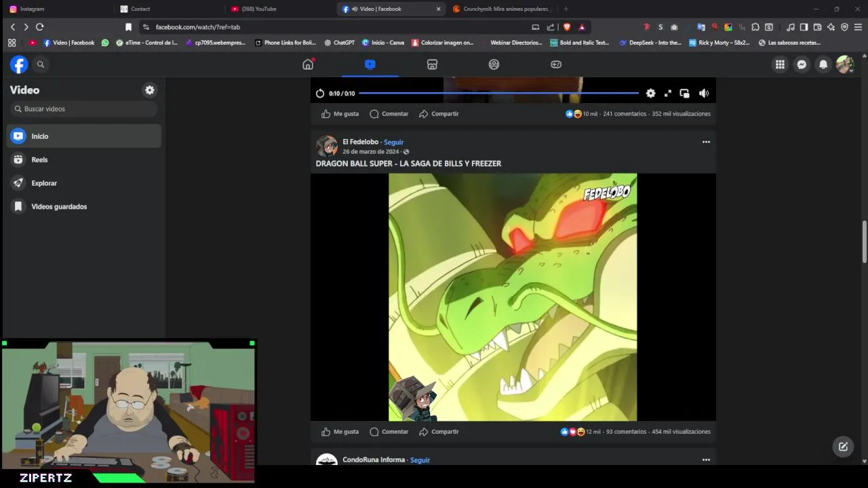The width and height of the screenshot is (868, 488).
Task: Open Reels in Video sidebar
Action: (85, 160)
